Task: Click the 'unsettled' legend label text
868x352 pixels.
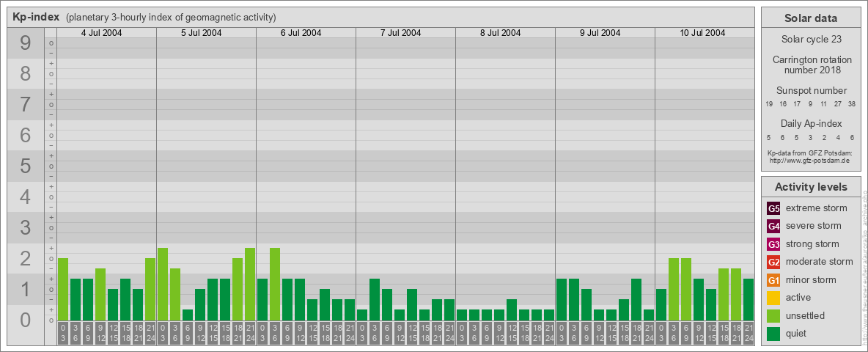Action: point(806,315)
